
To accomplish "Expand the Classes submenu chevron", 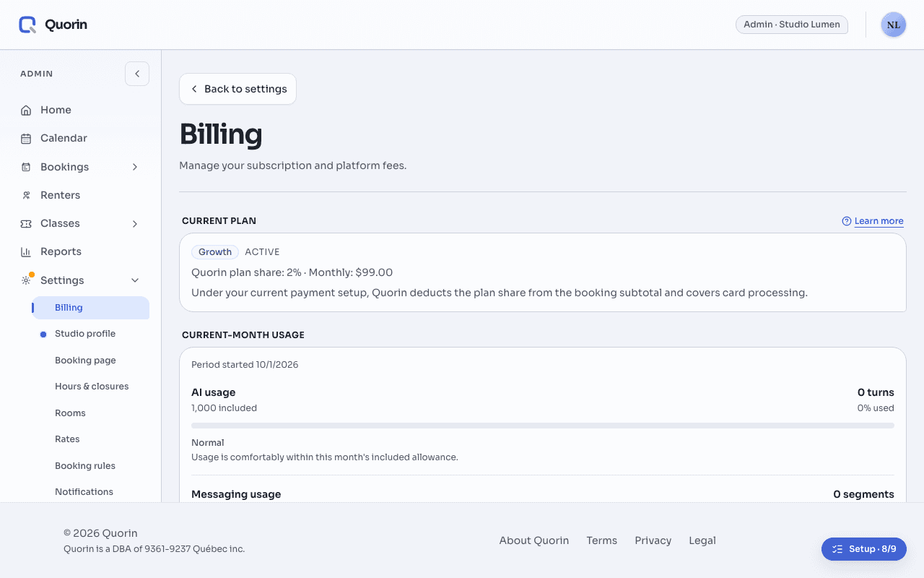I will [x=135, y=223].
